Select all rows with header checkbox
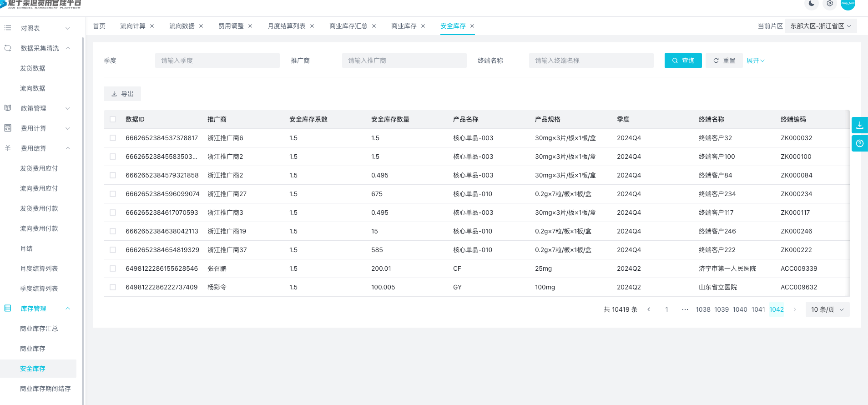The height and width of the screenshot is (405, 868). pyautogui.click(x=113, y=119)
